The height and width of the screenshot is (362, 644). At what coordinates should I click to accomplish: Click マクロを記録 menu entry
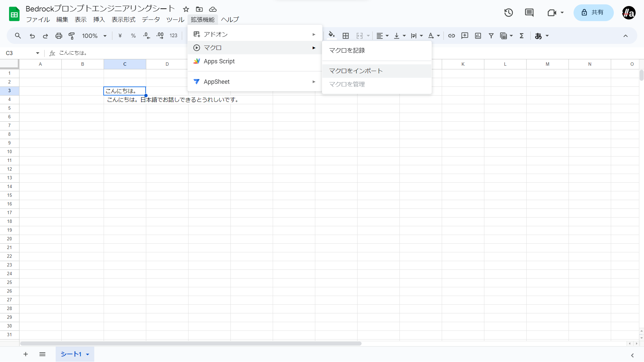point(347,51)
